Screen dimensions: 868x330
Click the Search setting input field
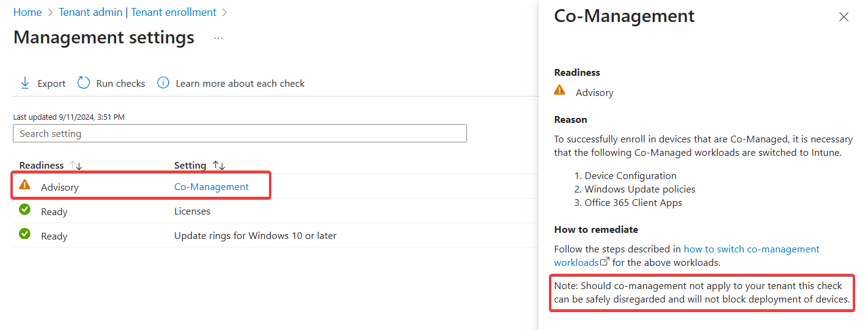(x=240, y=133)
